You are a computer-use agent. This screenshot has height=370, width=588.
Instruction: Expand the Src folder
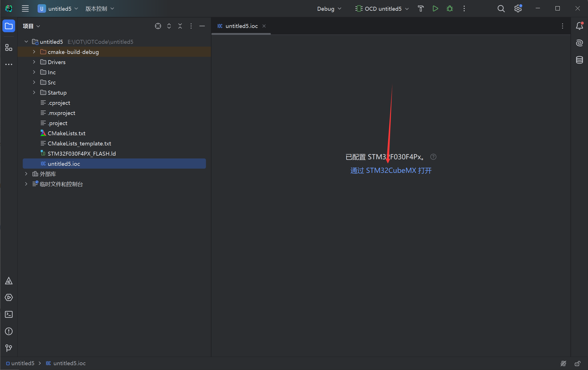(34, 82)
